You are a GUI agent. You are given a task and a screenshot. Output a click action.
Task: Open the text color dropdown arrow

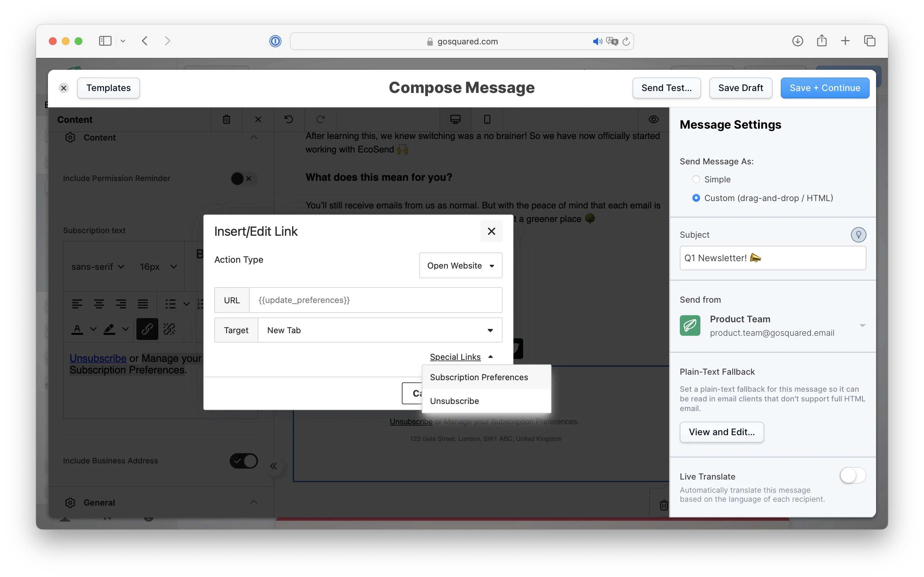coord(93,329)
